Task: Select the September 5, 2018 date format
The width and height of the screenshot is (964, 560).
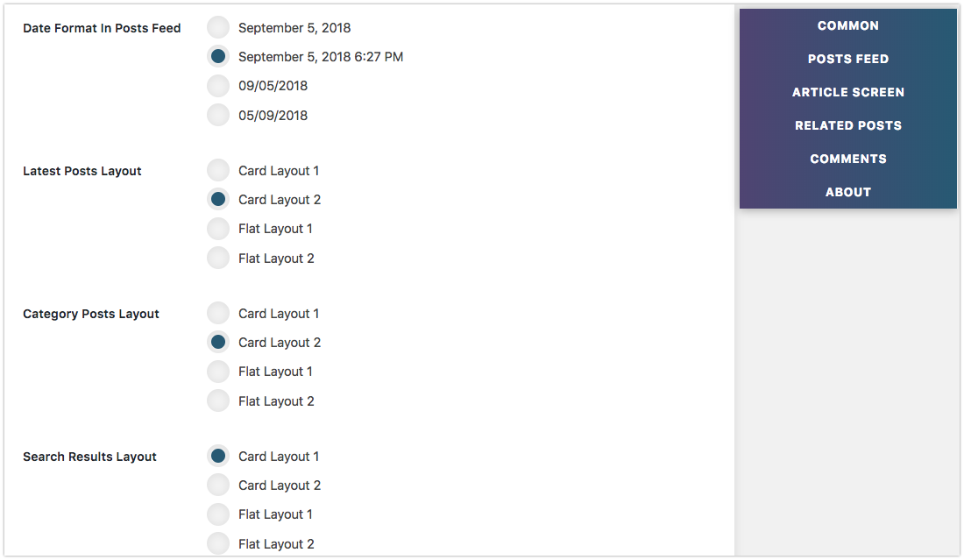Action: 217,27
